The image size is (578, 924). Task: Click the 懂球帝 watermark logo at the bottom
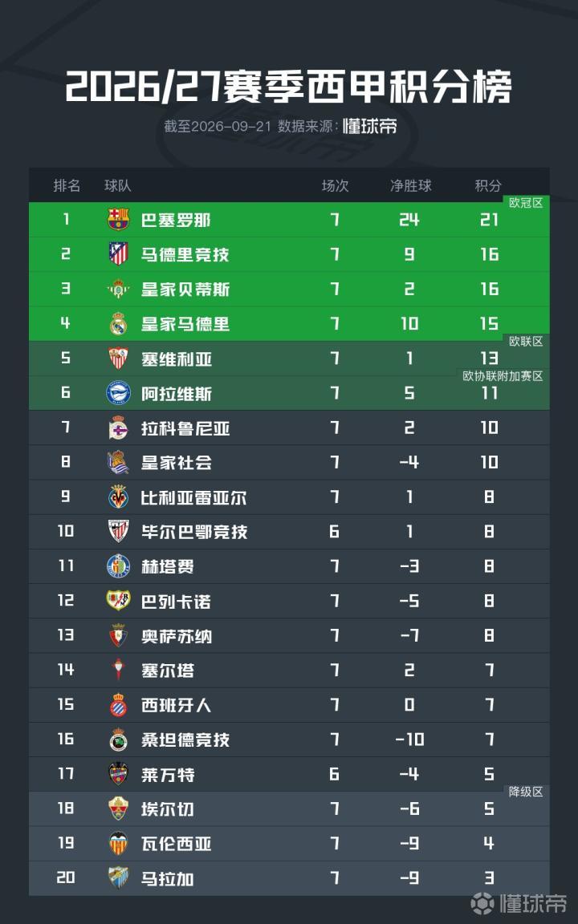[x=519, y=903]
